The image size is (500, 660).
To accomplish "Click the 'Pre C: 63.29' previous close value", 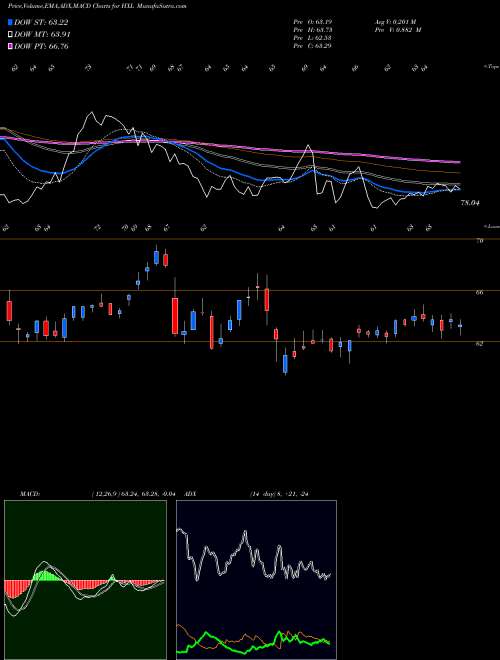I will coord(313,46).
